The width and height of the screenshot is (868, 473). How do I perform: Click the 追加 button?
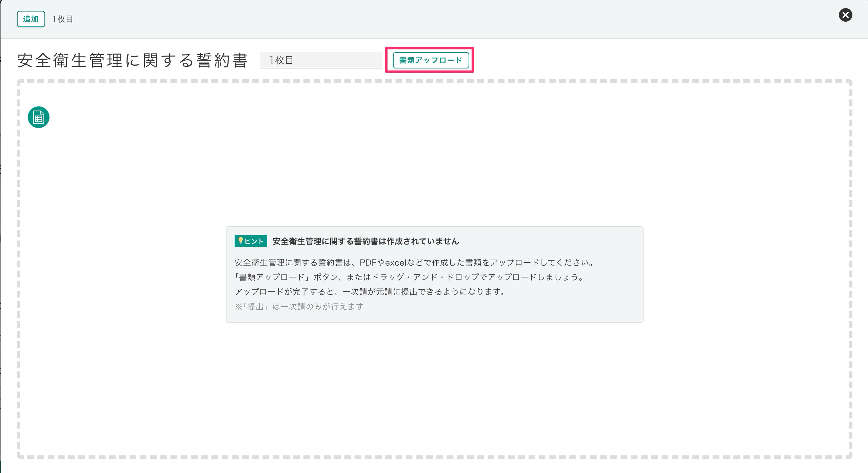point(31,19)
